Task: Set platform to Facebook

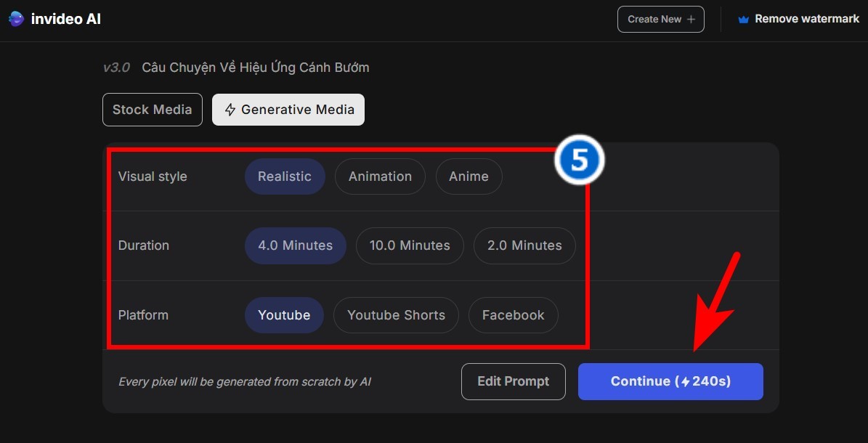Action: pos(513,315)
